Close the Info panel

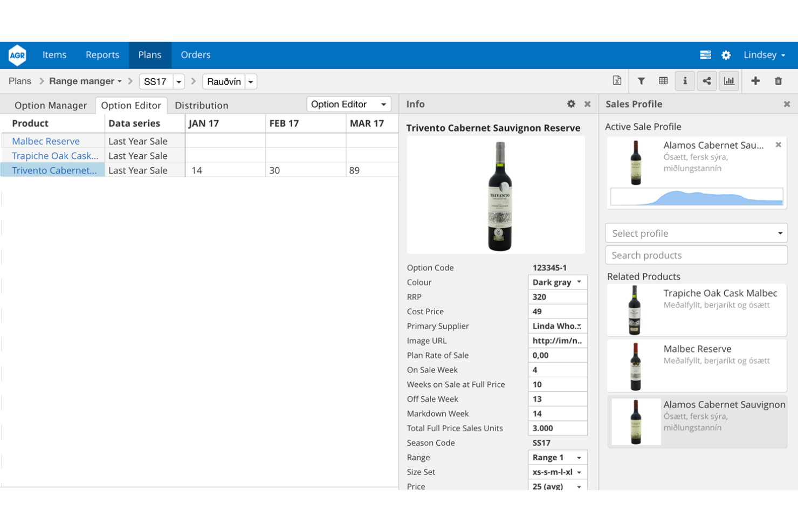pyautogui.click(x=588, y=104)
